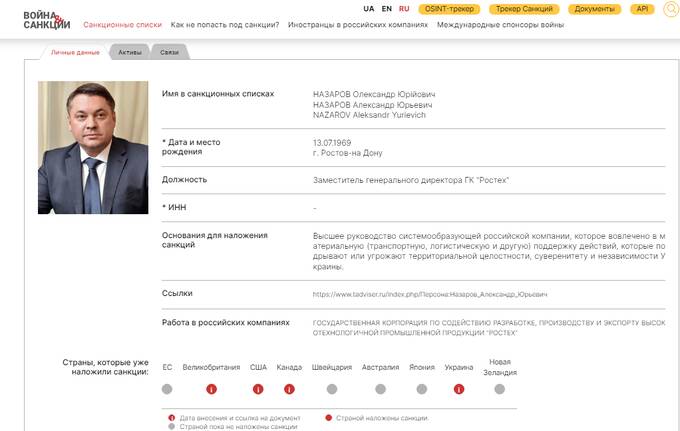Open the UK sanction info icon

[211, 389]
